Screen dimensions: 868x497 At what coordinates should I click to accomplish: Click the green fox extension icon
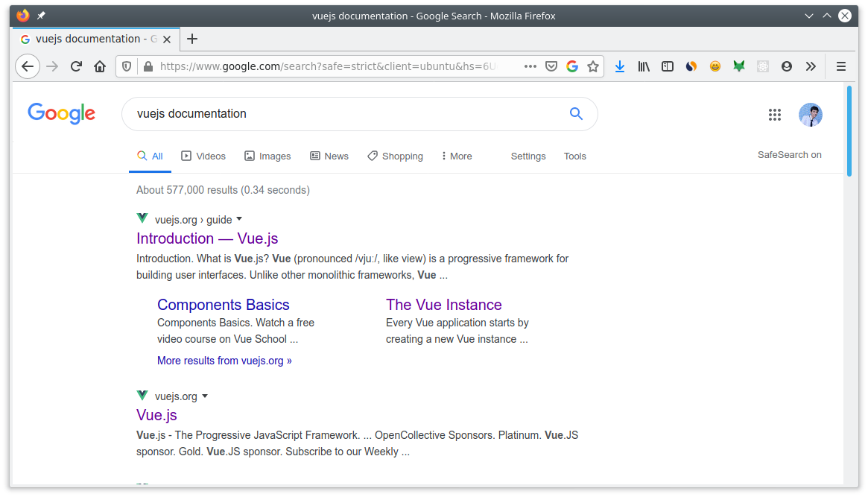(x=738, y=66)
